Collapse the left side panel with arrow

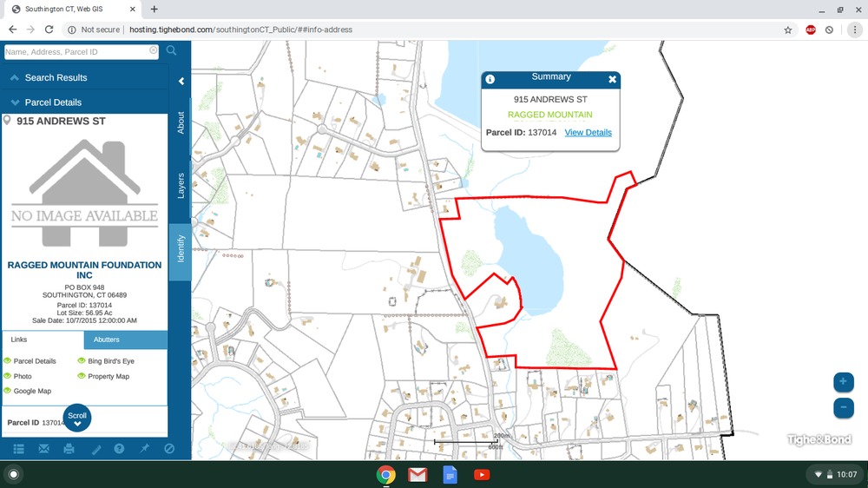[x=181, y=82]
